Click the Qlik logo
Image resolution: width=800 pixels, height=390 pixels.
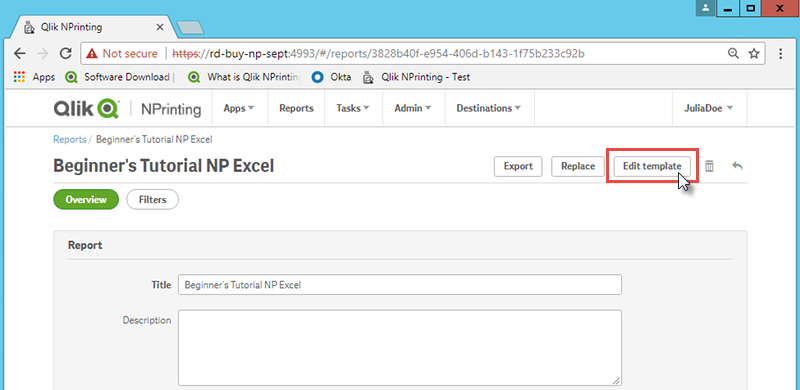(x=86, y=108)
